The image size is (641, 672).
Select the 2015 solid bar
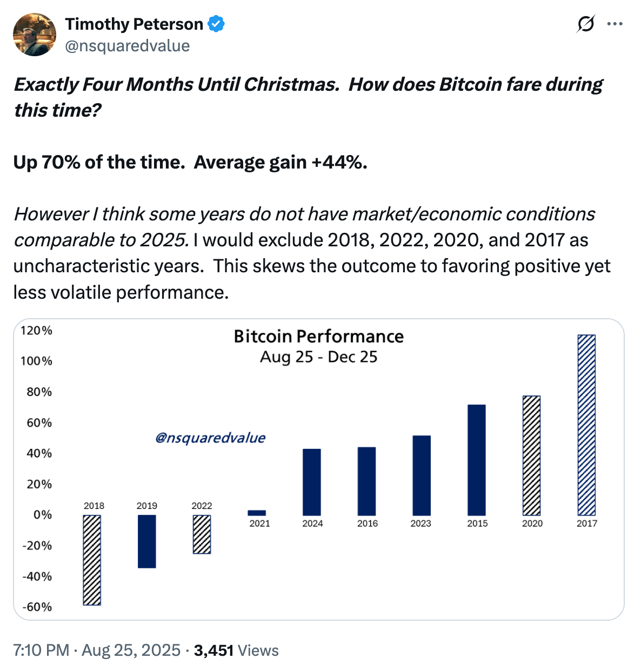[477, 460]
